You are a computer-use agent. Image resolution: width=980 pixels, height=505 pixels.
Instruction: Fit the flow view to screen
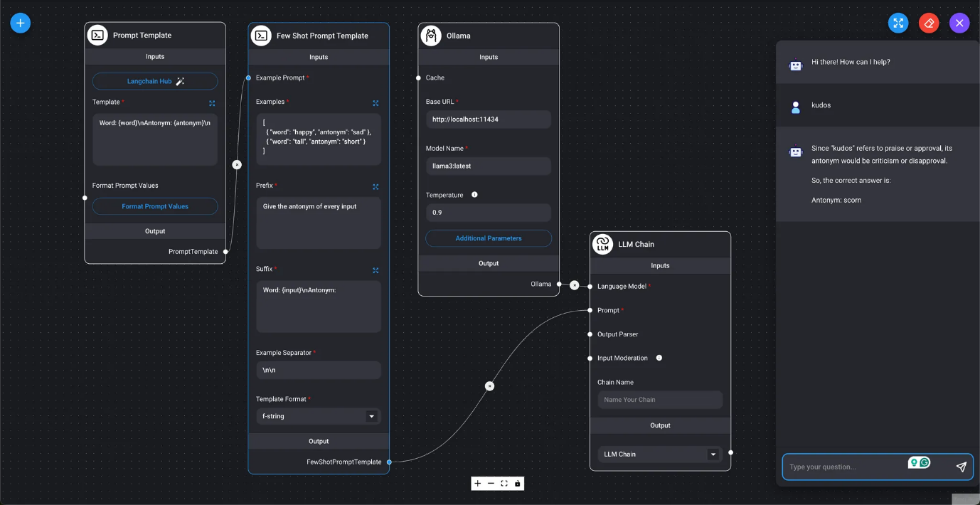(x=504, y=484)
